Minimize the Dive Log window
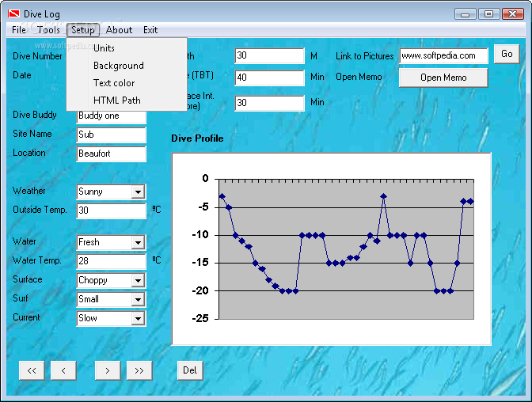532x402 pixels. pyautogui.click(x=465, y=14)
